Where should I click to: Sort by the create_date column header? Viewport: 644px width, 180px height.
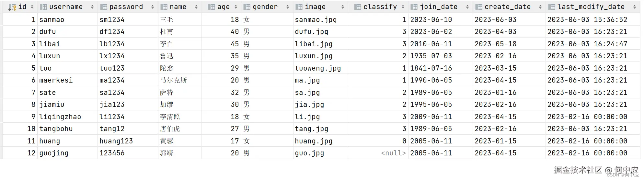pos(507,7)
